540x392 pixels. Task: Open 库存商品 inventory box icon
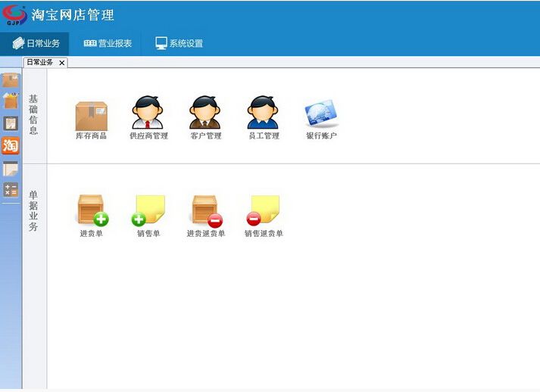point(92,116)
